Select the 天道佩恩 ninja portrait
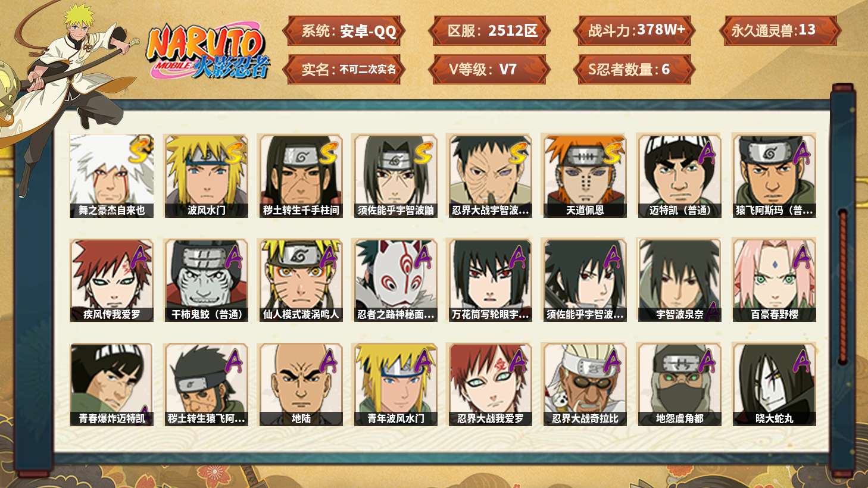Screen dimensions: 868x488 click(x=585, y=176)
